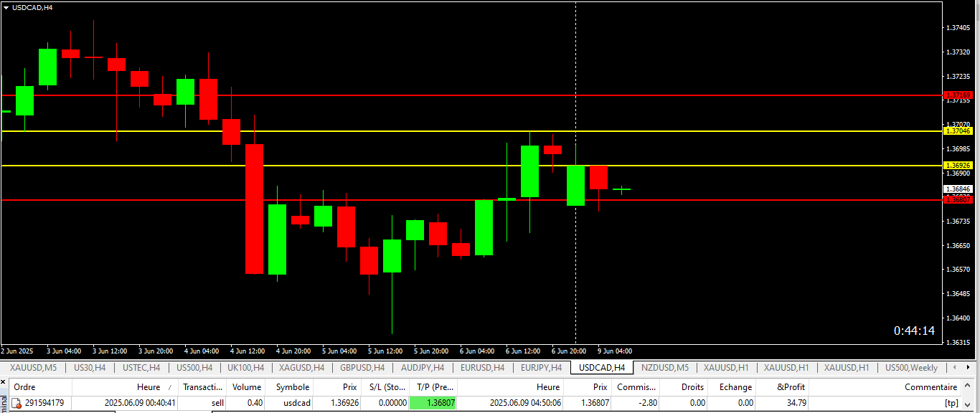This screenshot has height=413, width=980.
Task: Sort by the &Profit column header
Action: [x=783, y=387]
